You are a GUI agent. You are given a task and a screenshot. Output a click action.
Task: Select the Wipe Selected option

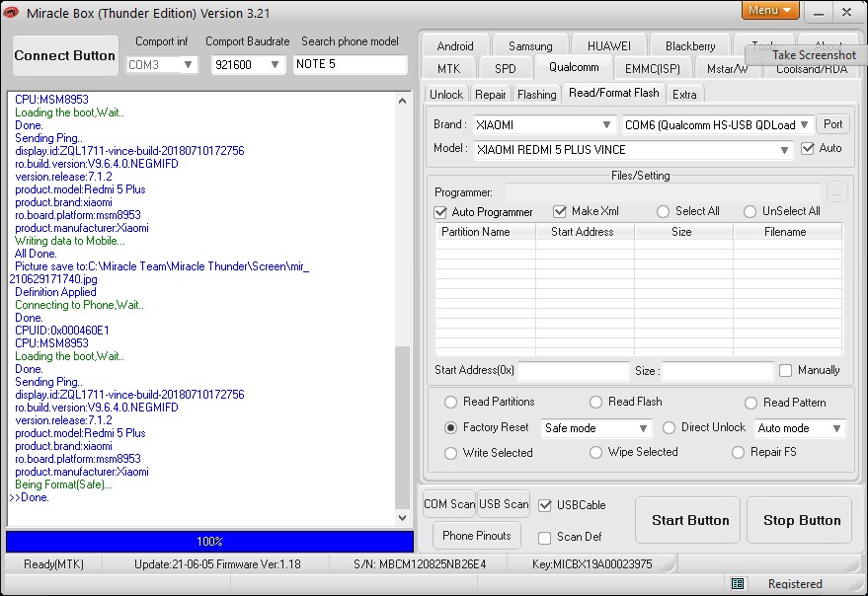[x=595, y=452]
